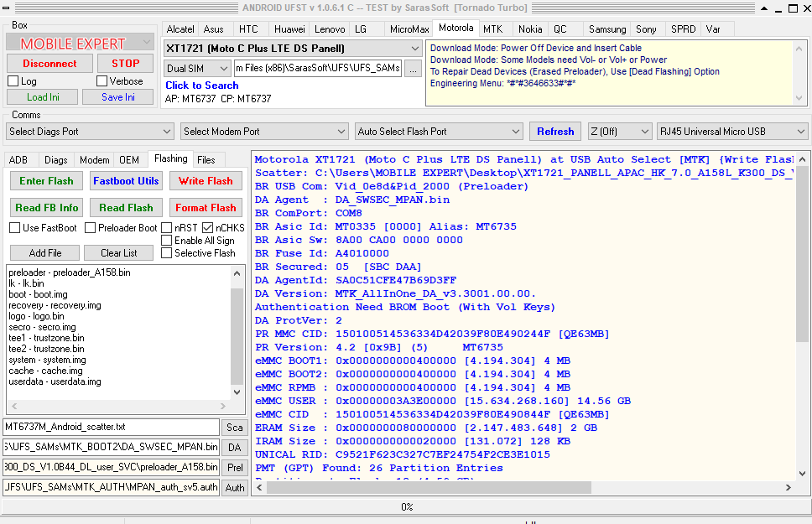Select the MTK tab

point(492,29)
